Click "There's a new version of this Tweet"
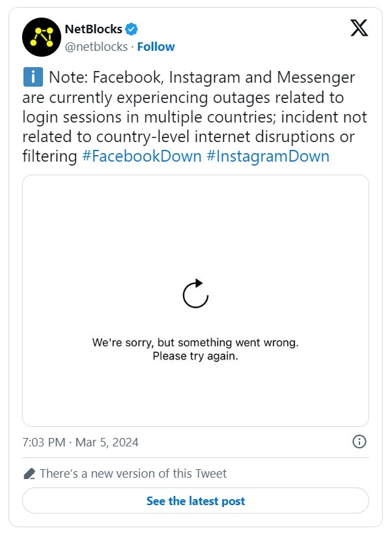 (x=133, y=474)
